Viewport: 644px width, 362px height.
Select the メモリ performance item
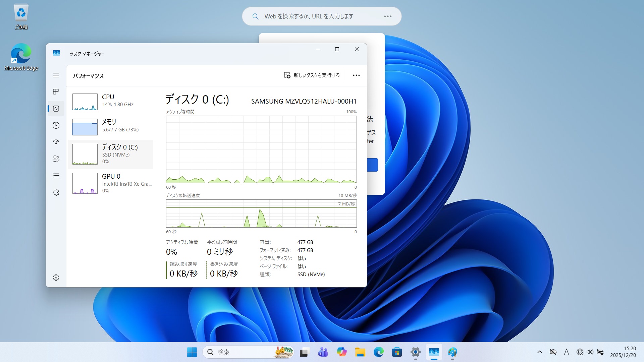click(x=111, y=126)
